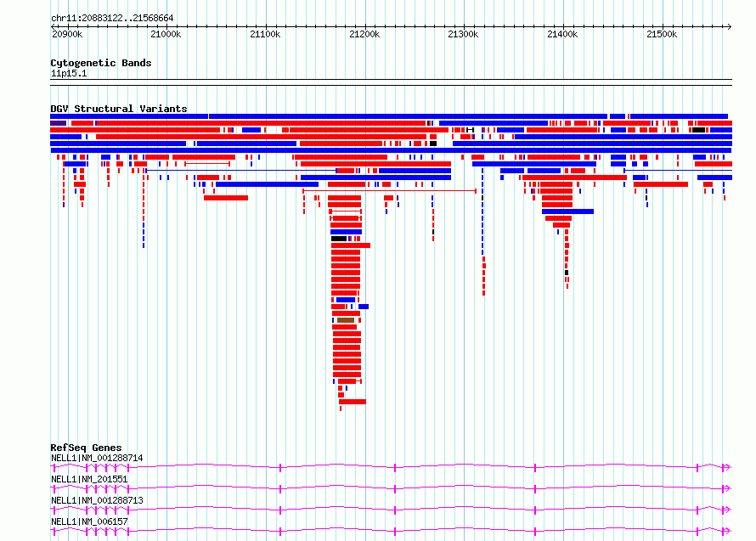Click the NM_001288714 transcript gene glyph
Image resolution: width=756 pixels, height=541 pixels.
coord(391,467)
